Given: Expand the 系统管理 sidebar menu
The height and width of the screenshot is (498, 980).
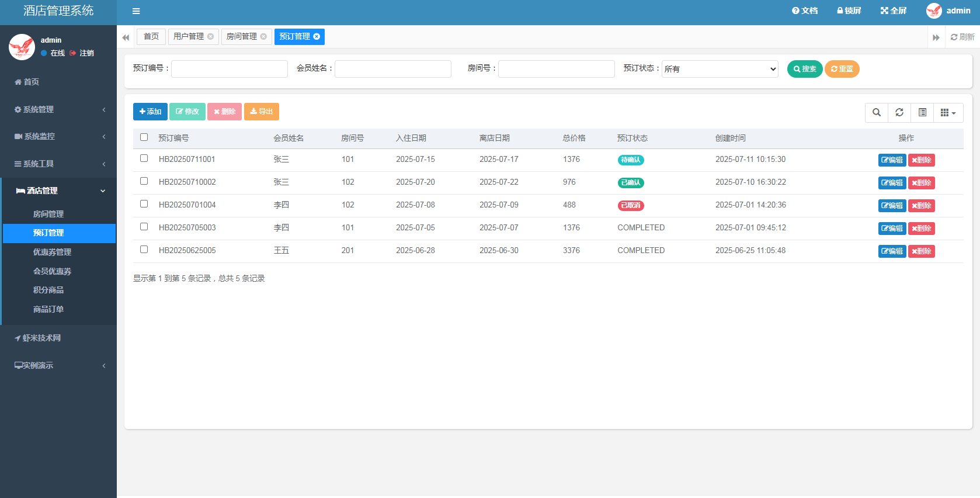Looking at the screenshot, I should (x=58, y=109).
